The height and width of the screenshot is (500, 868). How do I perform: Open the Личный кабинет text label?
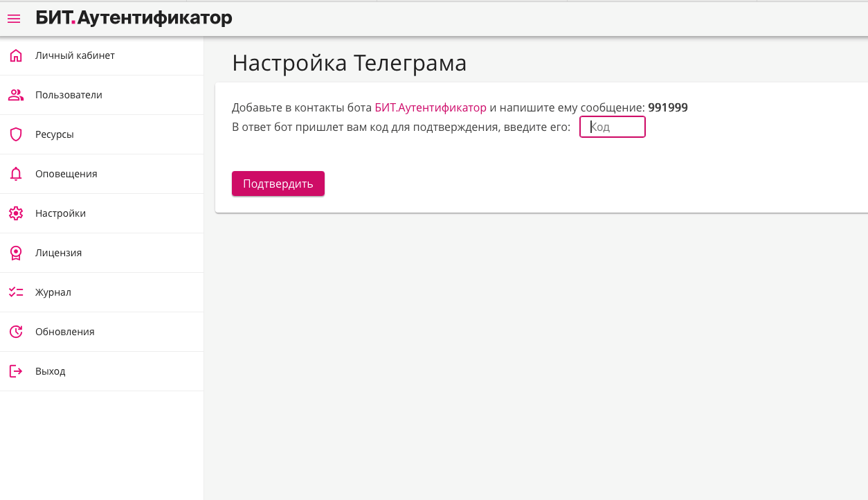click(x=75, y=55)
